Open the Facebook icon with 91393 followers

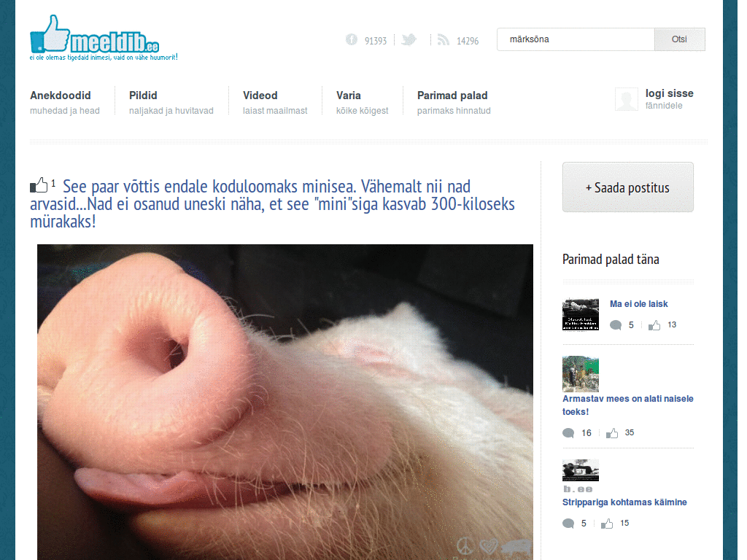(x=352, y=40)
